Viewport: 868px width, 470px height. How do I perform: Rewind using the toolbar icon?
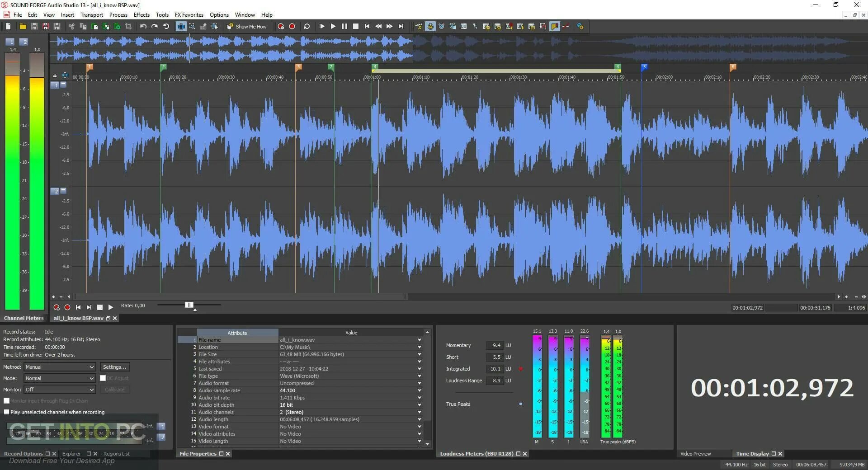[378, 26]
